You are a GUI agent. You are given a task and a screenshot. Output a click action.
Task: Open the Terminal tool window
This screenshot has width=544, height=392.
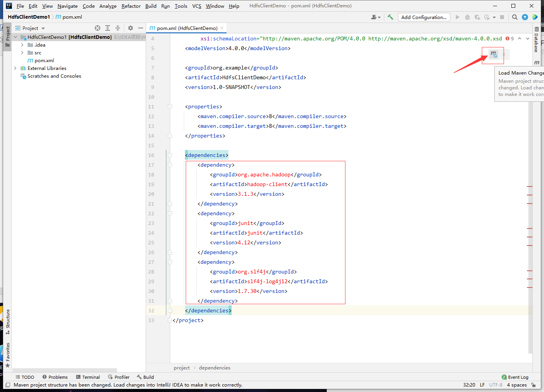point(88,377)
